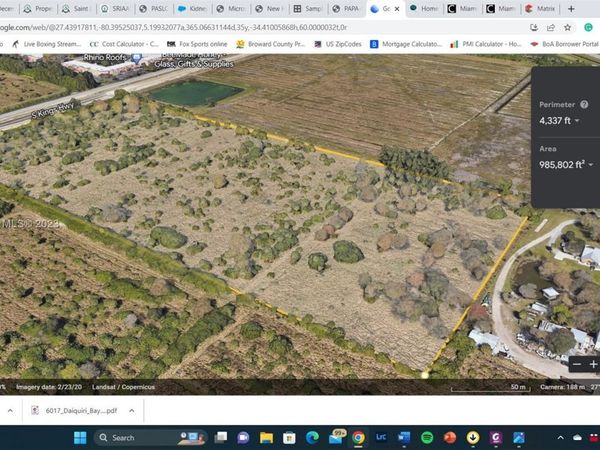Open Cost Calculator bookmark

tap(124, 44)
